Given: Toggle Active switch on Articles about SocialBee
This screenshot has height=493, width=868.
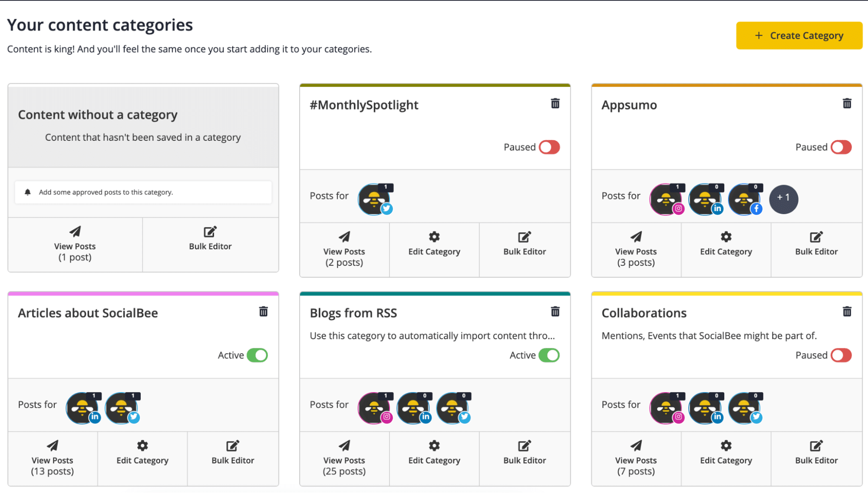Looking at the screenshot, I should tap(257, 355).
